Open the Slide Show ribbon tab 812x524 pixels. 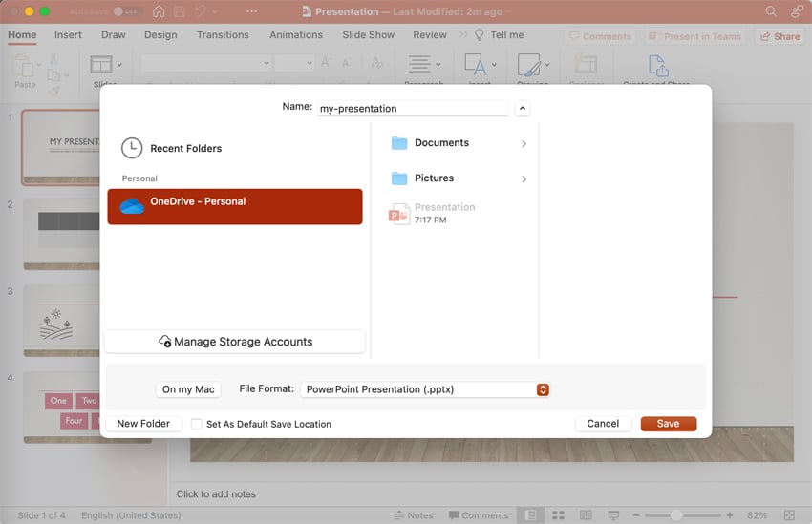(x=368, y=35)
